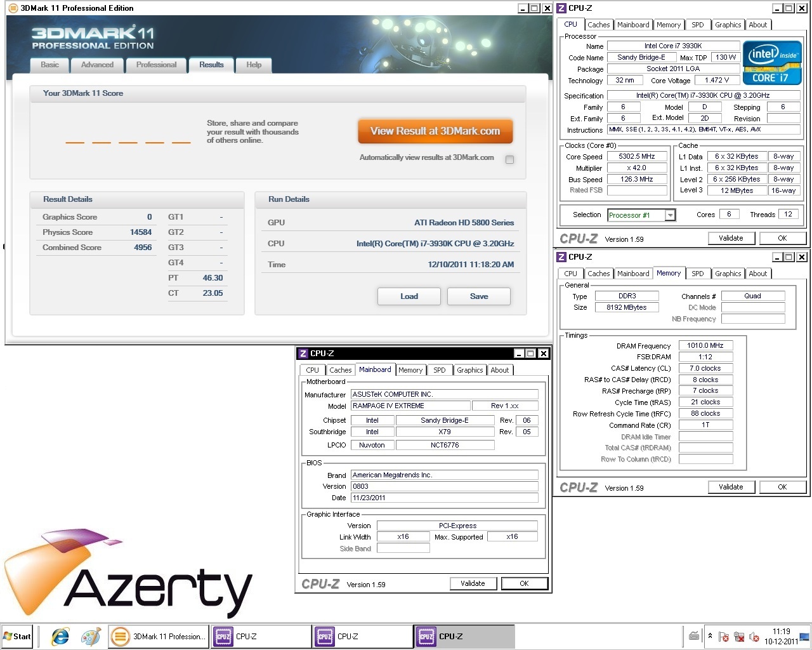
Task: Check the clock showing 11:19
Action: [781, 632]
